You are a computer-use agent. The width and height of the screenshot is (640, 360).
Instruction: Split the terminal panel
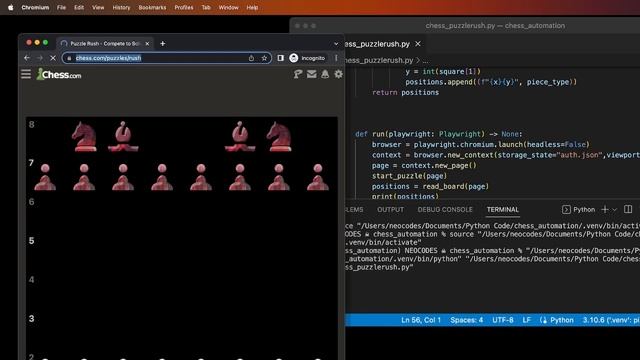(628, 209)
